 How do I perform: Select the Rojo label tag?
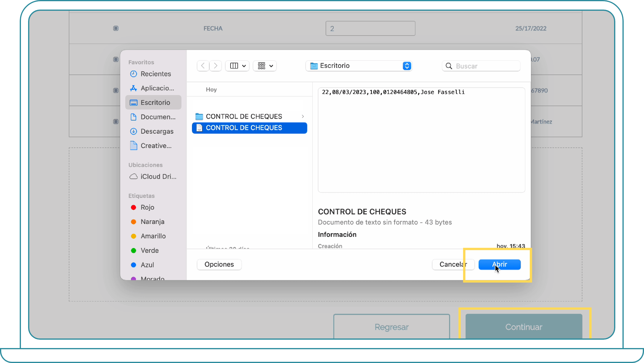click(147, 207)
